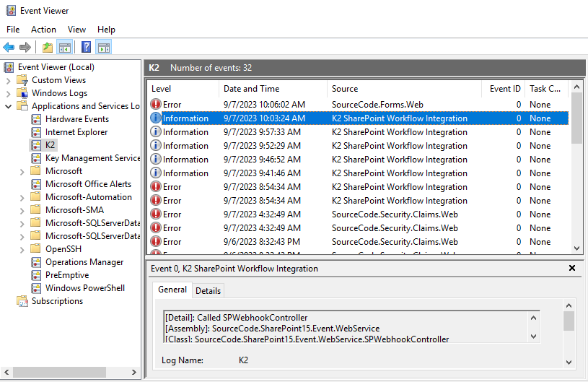Click the Key Management Service log icon
588x382 pixels.
tap(36, 158)
